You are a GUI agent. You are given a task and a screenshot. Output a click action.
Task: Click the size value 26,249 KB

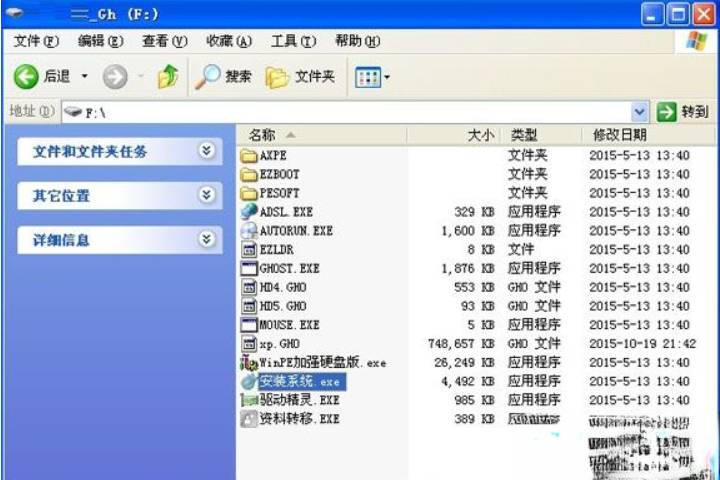pyautogui.click(x=464, y=362)
